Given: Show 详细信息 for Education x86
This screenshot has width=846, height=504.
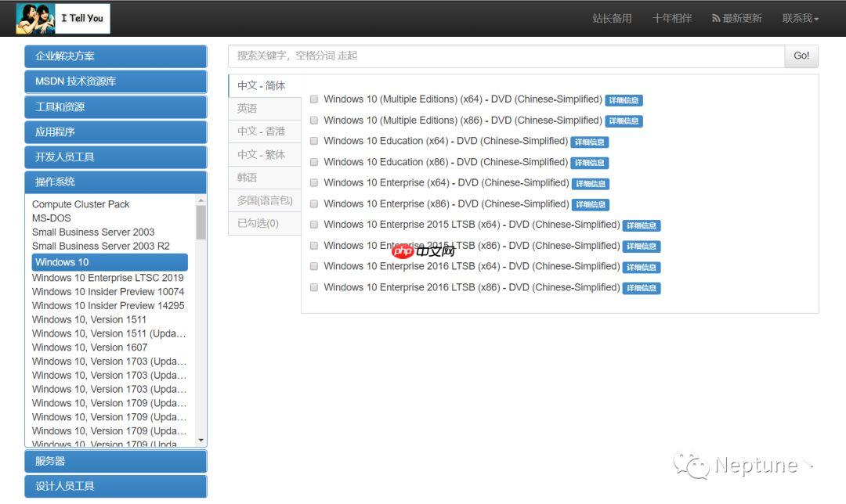Looking at the screenshot, I should click(x=590, y=163).
